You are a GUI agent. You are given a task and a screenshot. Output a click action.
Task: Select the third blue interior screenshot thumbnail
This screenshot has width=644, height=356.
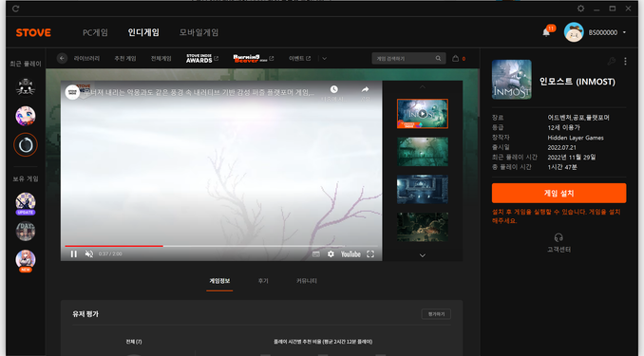[423, 189]
